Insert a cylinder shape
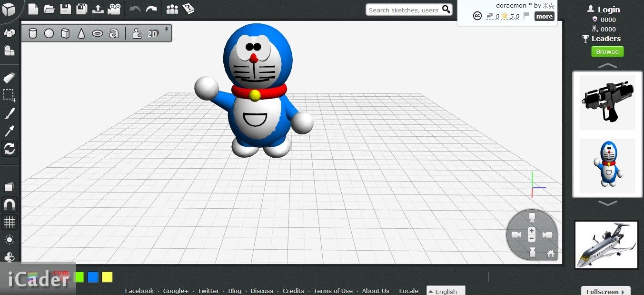Image resolution: width=644 pixels, height=295 pixels. click(33, 33)
